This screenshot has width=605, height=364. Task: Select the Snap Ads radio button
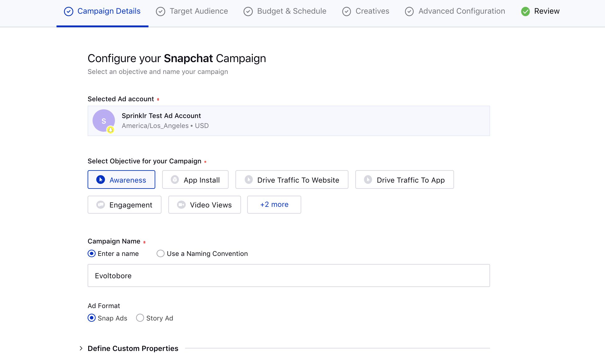91,318
